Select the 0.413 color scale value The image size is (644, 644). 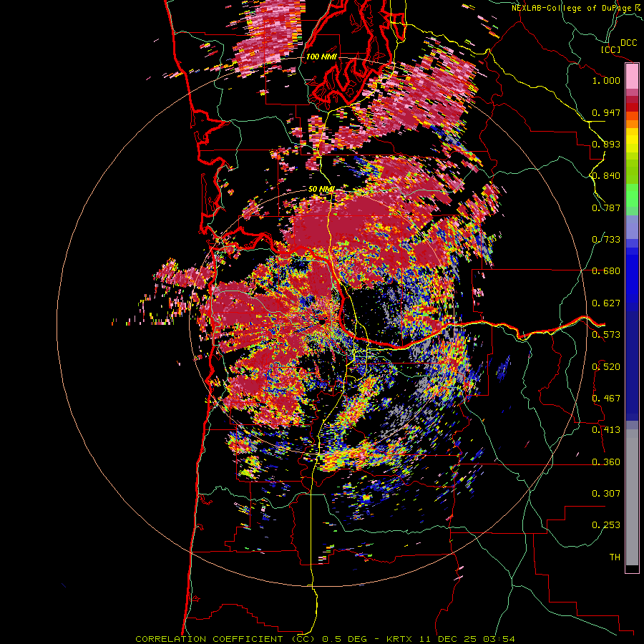(x=606, y=430)
